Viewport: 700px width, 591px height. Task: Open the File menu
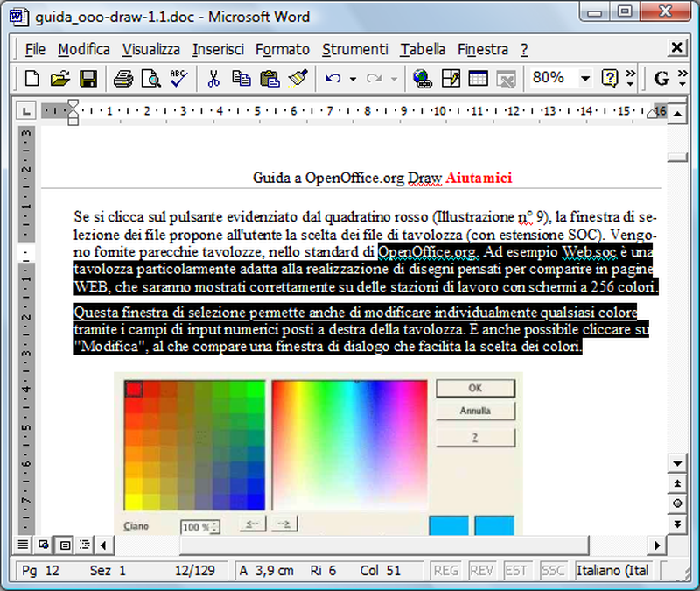tap(35, 49)
